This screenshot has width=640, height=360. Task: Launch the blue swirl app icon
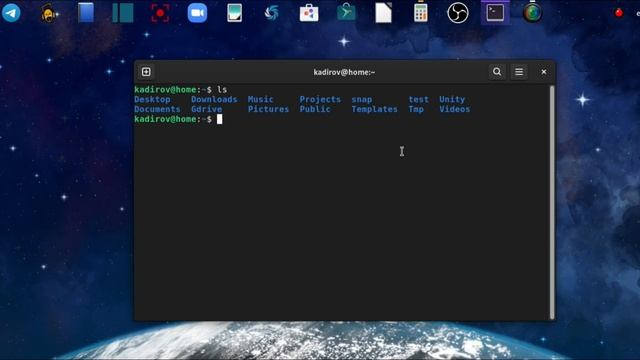(272, 13)
